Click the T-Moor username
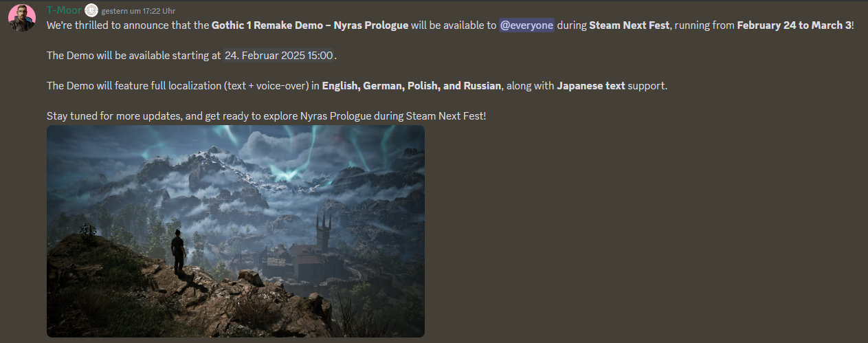This screenshot has height=343, width=868. pos(64,10)
